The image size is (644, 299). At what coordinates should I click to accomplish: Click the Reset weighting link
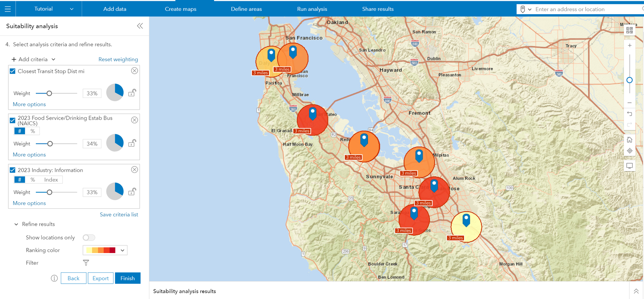point(118,59)
